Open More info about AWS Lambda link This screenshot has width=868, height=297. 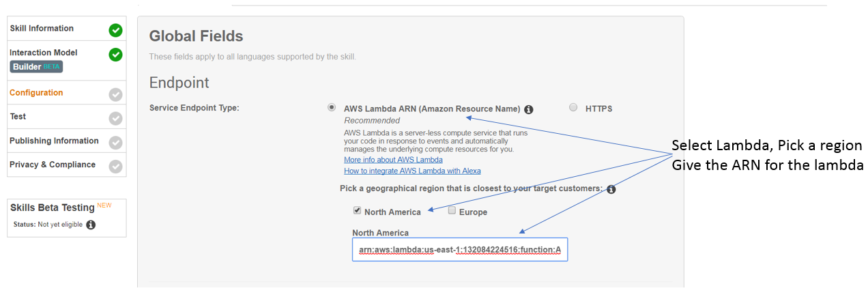click(x=393, y=160)
